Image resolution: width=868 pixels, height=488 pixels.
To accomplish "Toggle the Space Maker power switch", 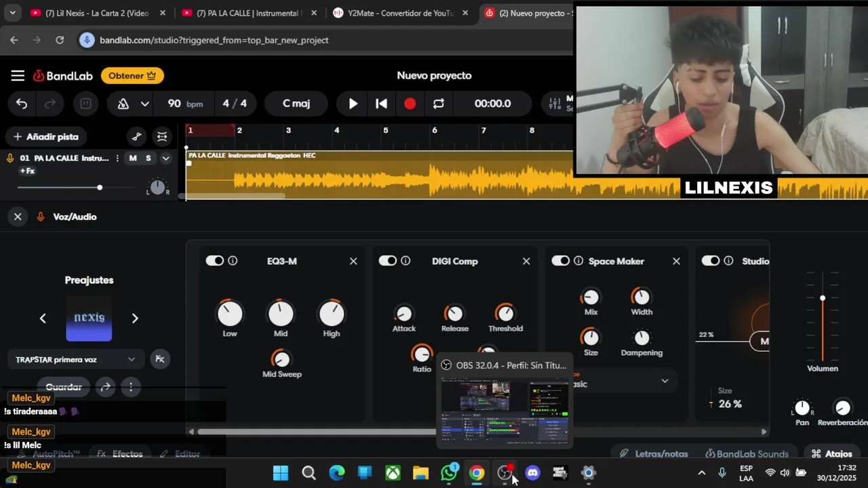I will pos(560,261).
